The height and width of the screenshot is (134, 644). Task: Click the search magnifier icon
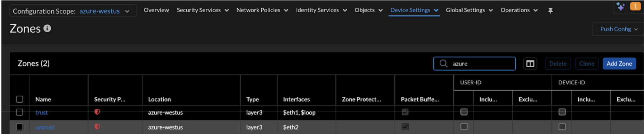pos(444,64)
